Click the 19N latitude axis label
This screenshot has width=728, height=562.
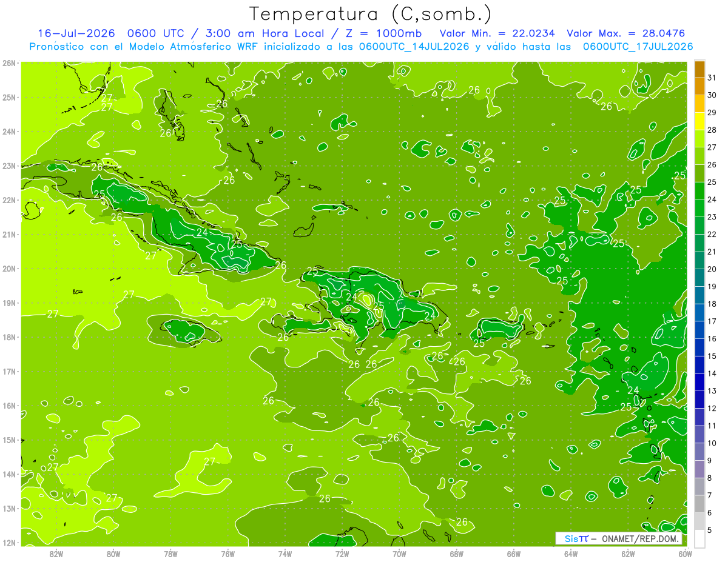point(8,303)
